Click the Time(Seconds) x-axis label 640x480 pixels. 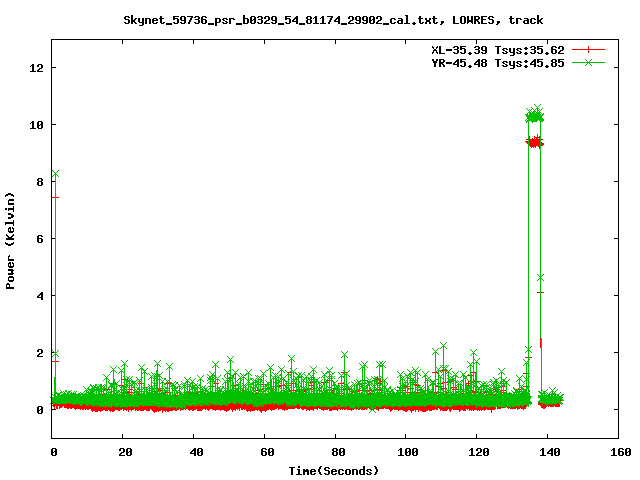[x=333, y=471]
